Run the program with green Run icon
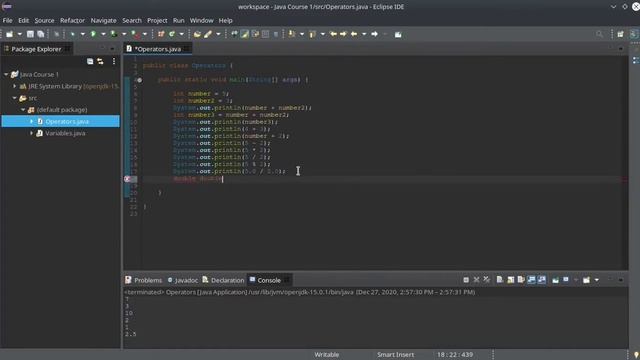640x360 pixels. pyautogui.click(x=93, y=34)
